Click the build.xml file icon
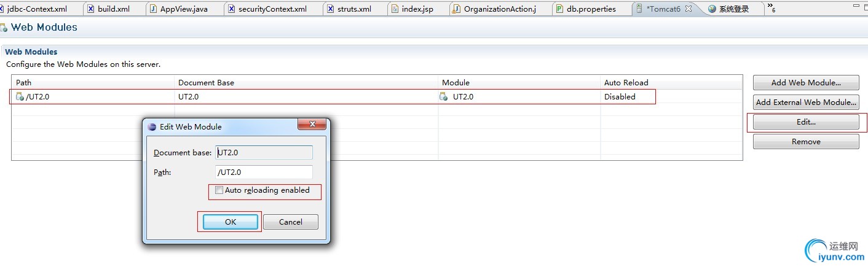The width and height of the screenshot is (868, 267). [91, 9]
